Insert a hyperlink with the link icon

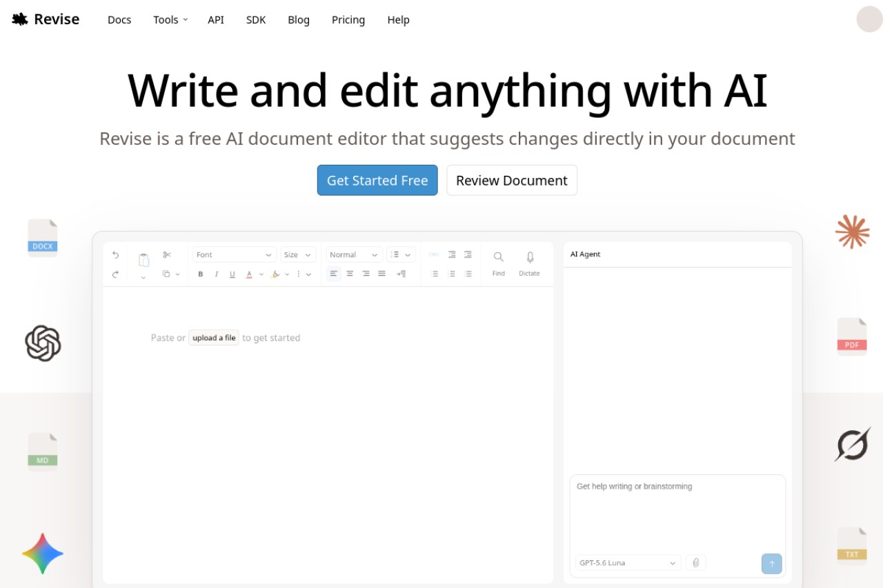coord(434,254)
